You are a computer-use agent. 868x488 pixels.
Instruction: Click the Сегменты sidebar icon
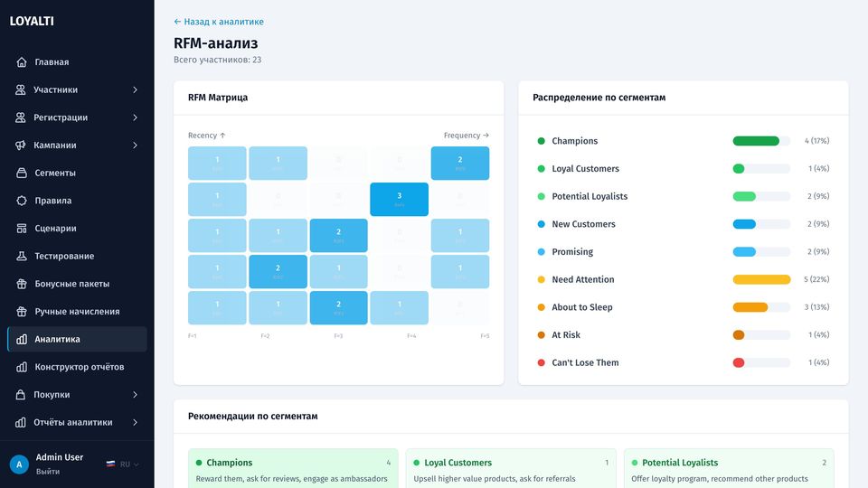point(22,173)
